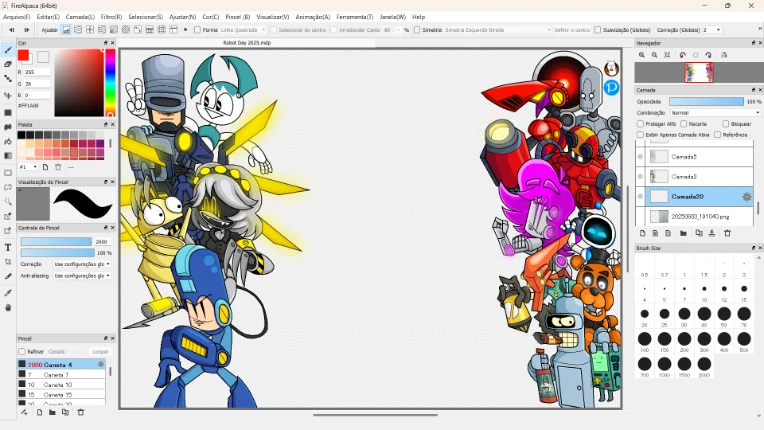Click the vertical hue bar in Cor panel
Viewport: 764px width, 430px height.
(110, 83)
